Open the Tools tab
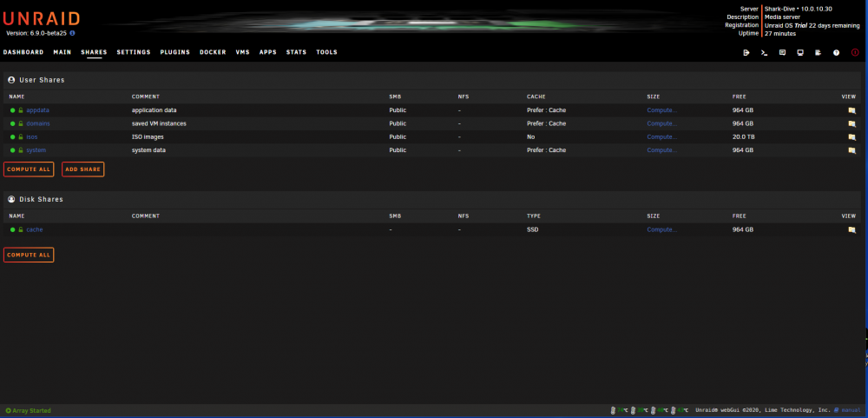This screenshot has width=868, height=418. 326,52
